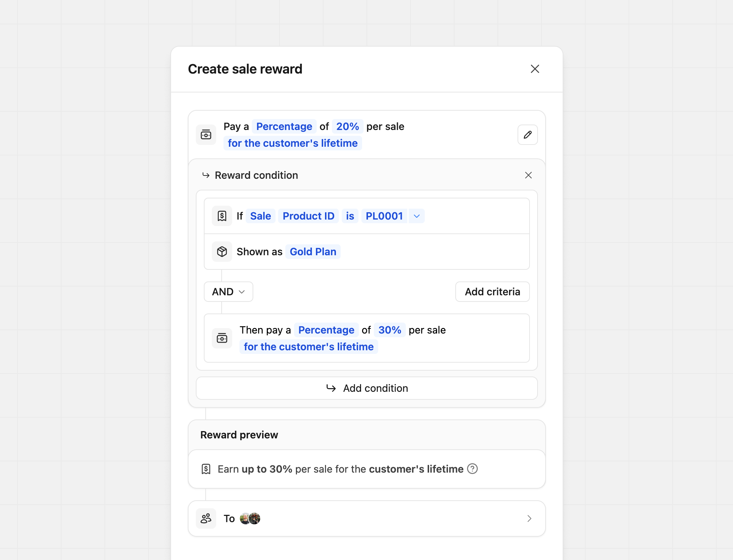The image size is (733, 560).
Task: Click the partner avatars next to 'To'
Action: [x=250, y=518]
